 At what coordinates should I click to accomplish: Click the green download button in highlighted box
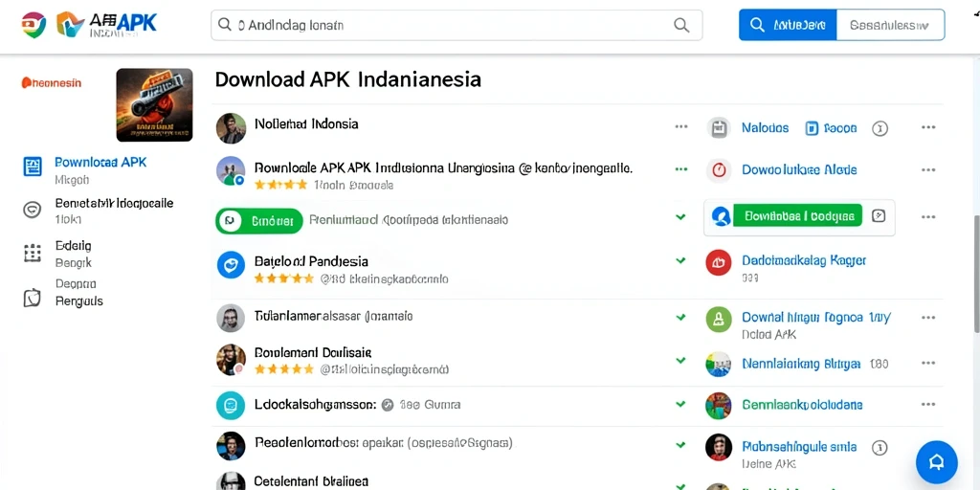[797, 215]
